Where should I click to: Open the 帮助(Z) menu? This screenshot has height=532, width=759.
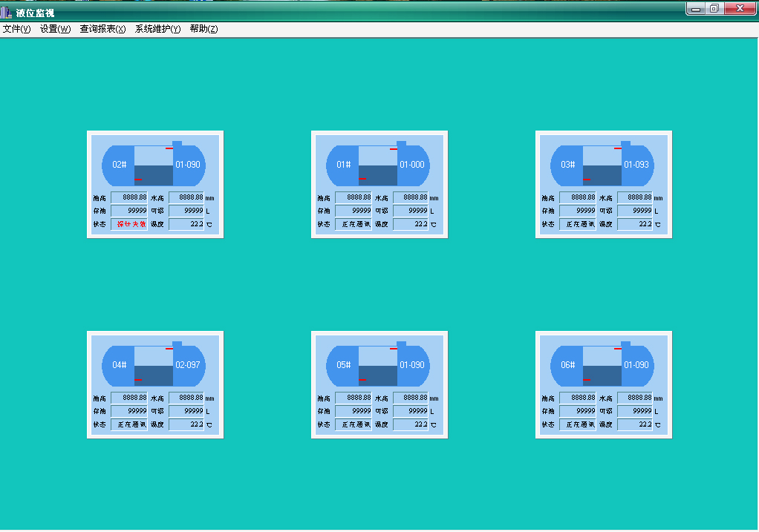(x=203, y=29)
